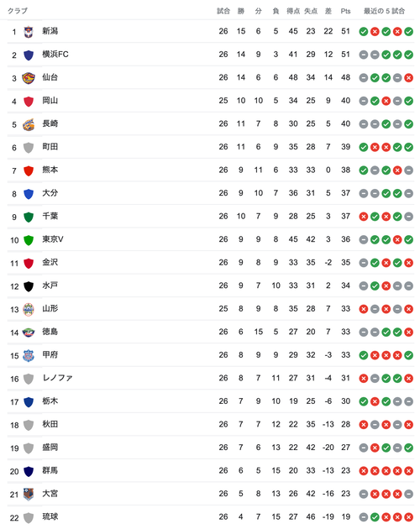Select the レノファ team name
The width and height of the screenshot is (420, 529).
click(x=57, y=378)
